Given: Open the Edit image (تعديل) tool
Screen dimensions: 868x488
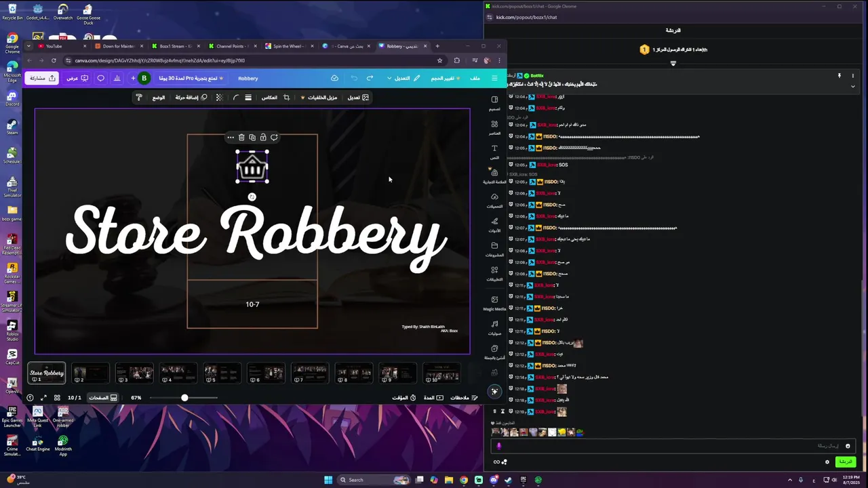Looking at the screenshot, I should coord(359,98).
